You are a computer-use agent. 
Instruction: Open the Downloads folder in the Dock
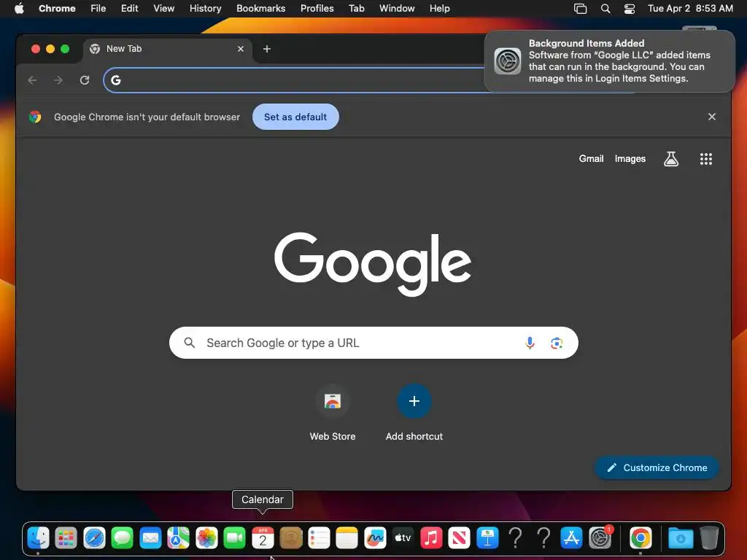point(681,538)
